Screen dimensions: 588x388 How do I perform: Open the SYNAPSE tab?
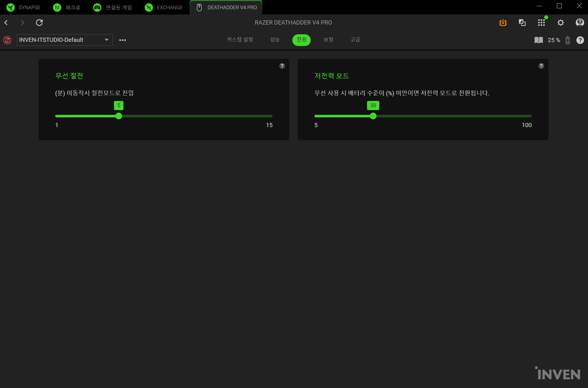point(24,7)
